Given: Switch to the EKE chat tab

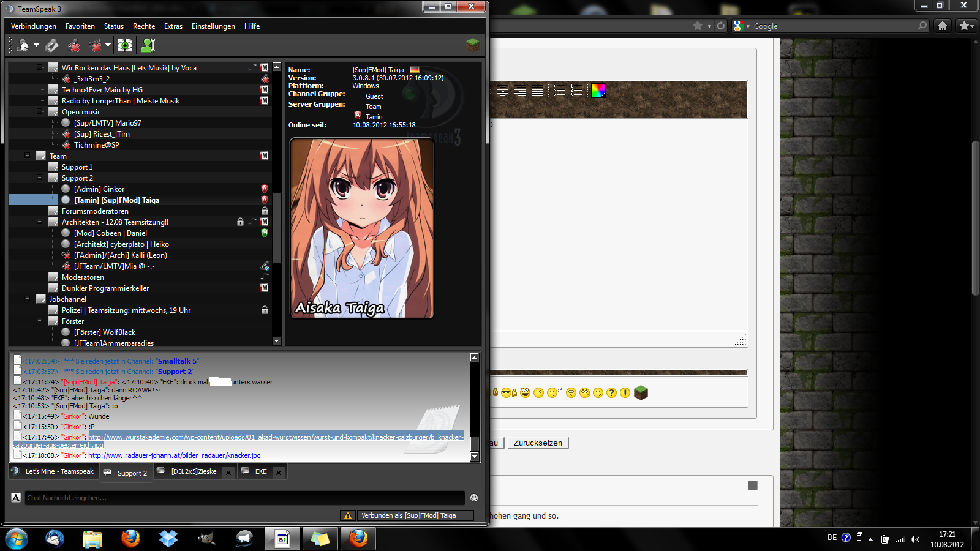Looking at the screenshot, I should (x=260, y=471).
